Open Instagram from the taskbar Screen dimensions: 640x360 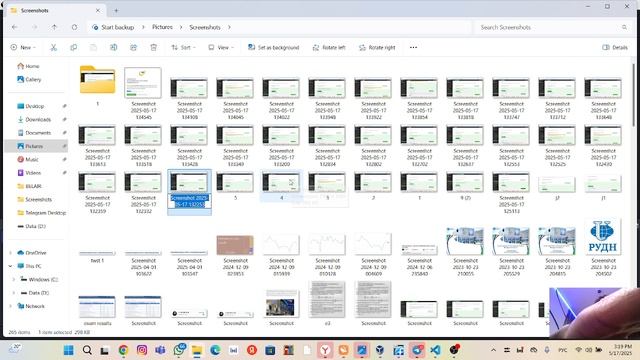[x=142, y=350]
